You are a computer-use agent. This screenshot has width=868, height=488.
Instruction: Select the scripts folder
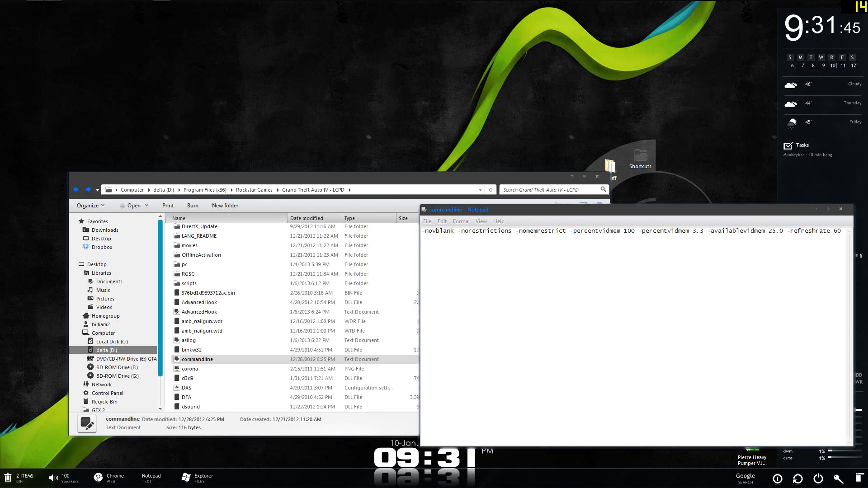(x=189, y=283)
